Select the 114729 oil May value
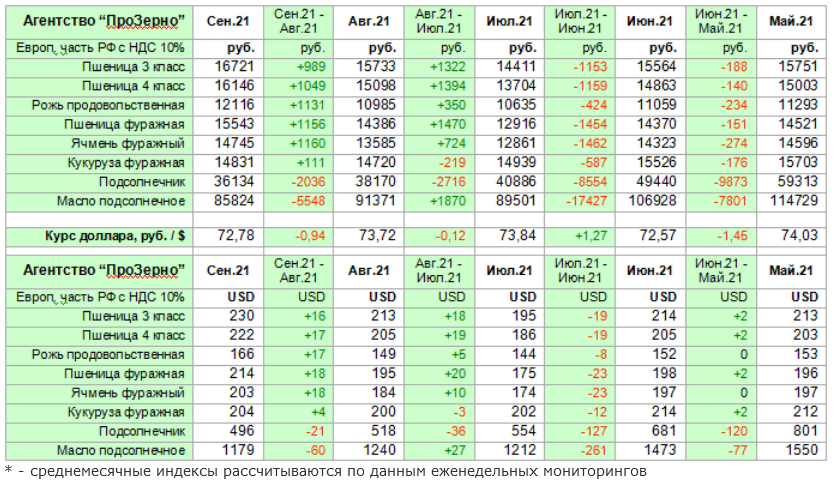This screenshot has height=483, width=835. pos(791,201)
